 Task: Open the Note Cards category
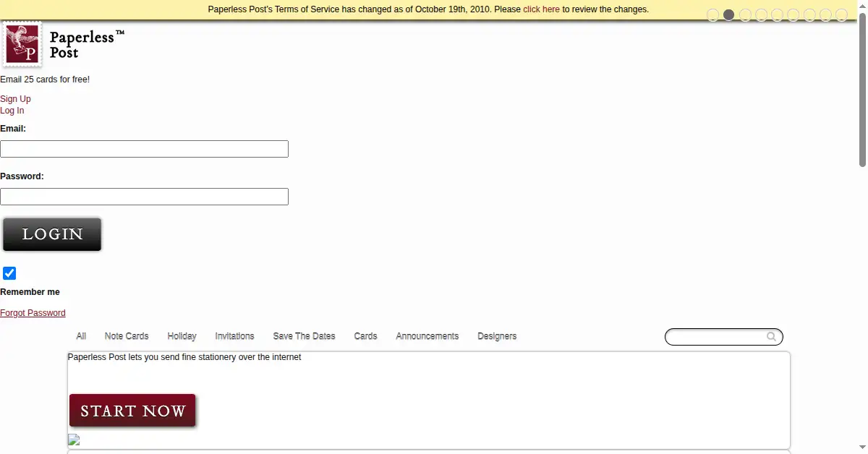[x=127, y=336]
